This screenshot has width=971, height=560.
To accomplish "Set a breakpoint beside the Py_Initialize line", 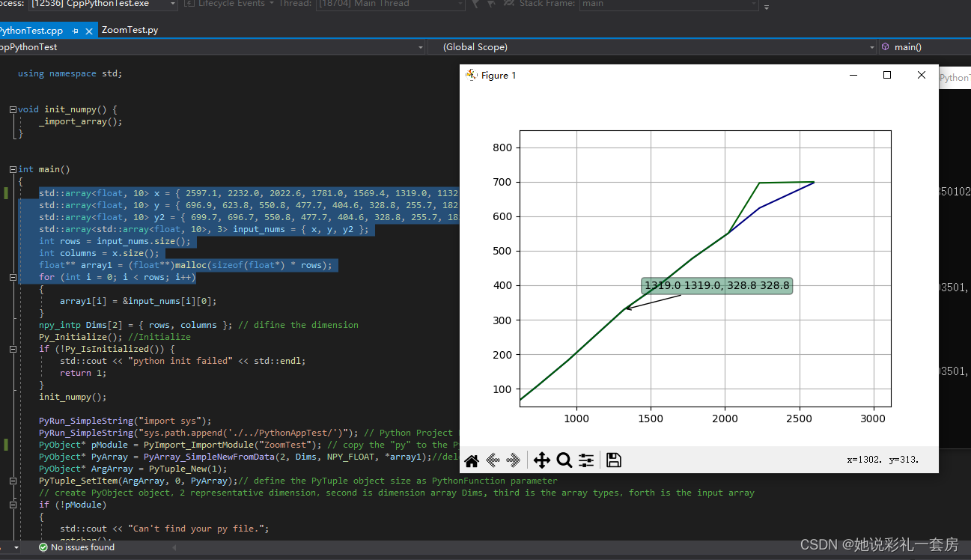I will [6, 337].
